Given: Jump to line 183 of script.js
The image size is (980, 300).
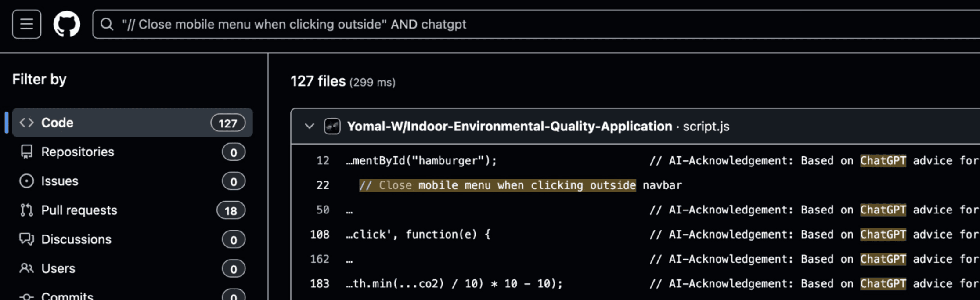Looking at the screenshot, I should [320, 284].
